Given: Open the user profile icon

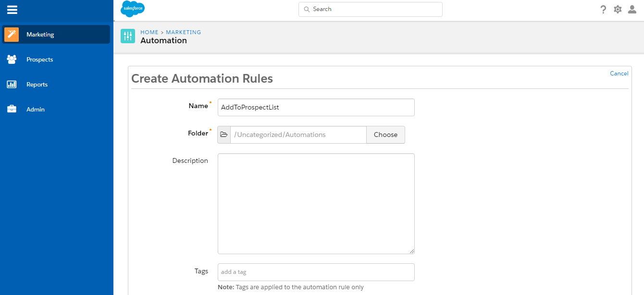Looking at the screenshot, I should (632, 10).
